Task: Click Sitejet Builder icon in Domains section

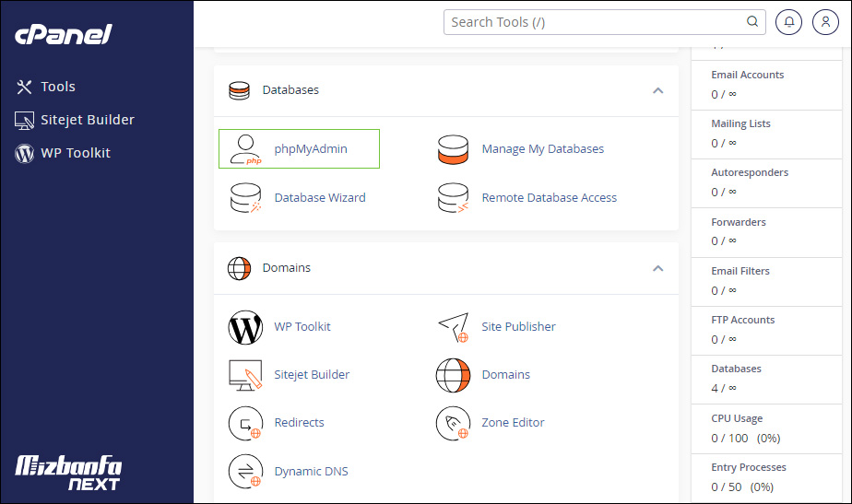Action: coord(245,375)
